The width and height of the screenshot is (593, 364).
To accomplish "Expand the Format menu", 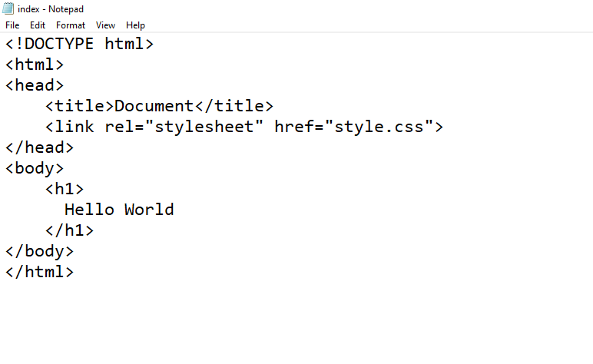I will 71,25.
